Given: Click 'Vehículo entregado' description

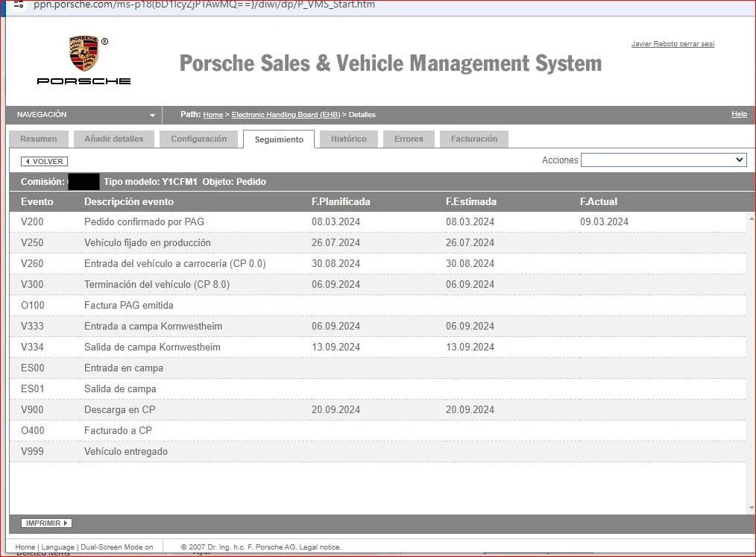Looking at the screenshot, I should click(x=126, y=452).
